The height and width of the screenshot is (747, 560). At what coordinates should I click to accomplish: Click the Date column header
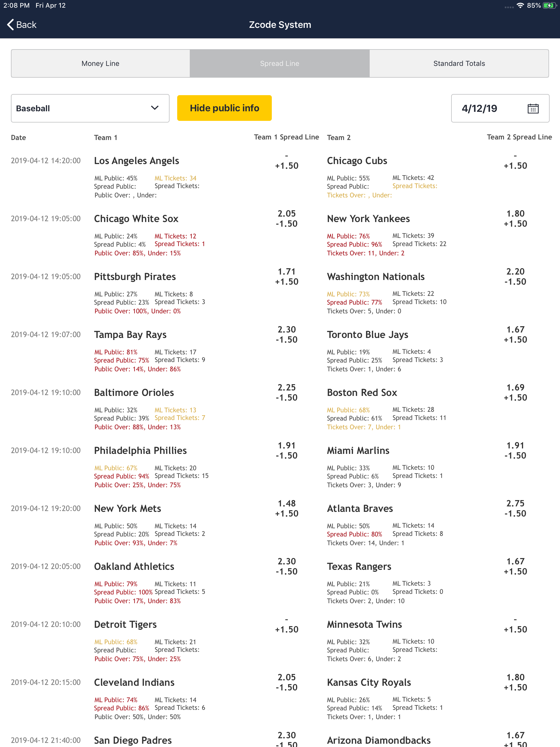(19, 138)
